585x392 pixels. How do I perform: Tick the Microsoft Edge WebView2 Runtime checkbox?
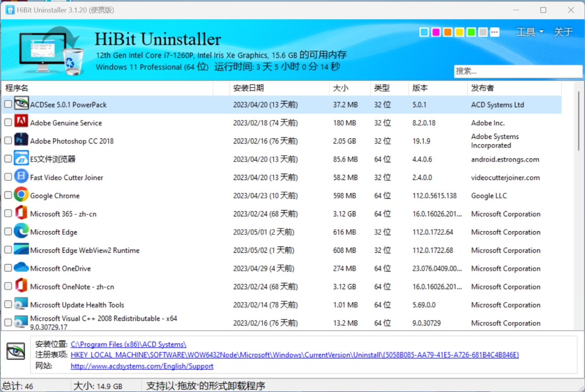point(8,250)
